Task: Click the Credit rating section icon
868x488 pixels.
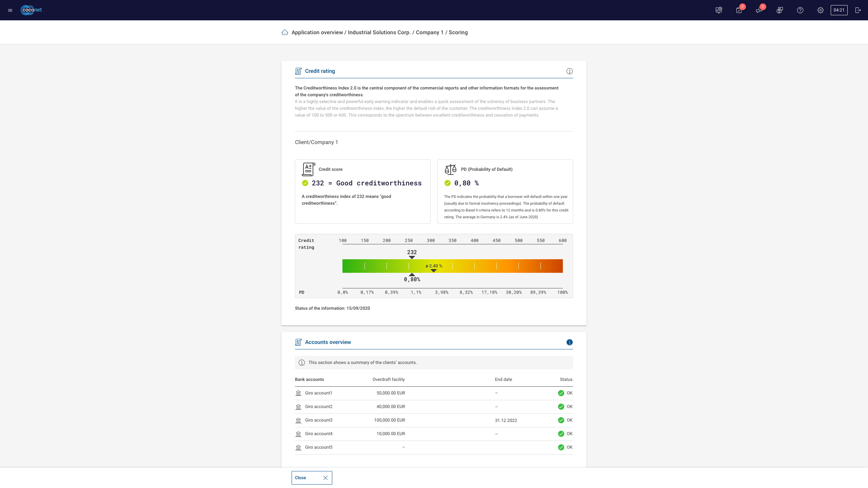Action: (298, 71)
